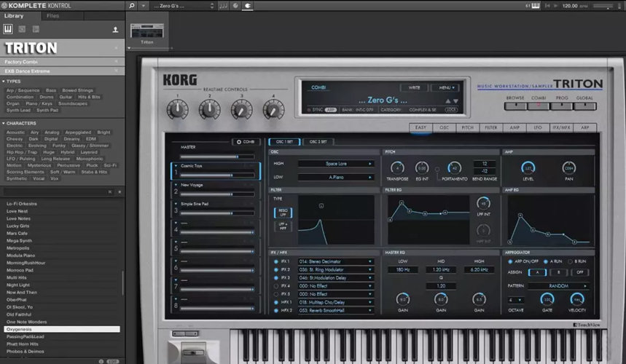This screenshot has width=626, height=364.
Task: Adjust the master volume slider in header
Action: (x=603, y=6)
